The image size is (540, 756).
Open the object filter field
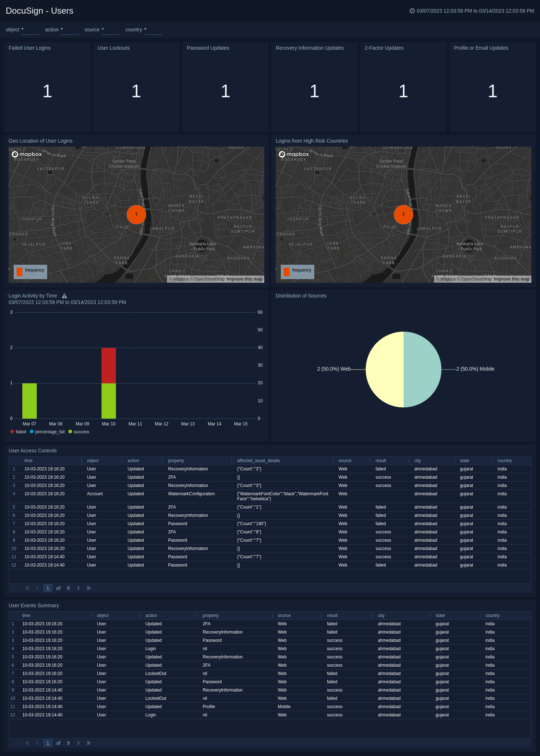pos(30,30)
